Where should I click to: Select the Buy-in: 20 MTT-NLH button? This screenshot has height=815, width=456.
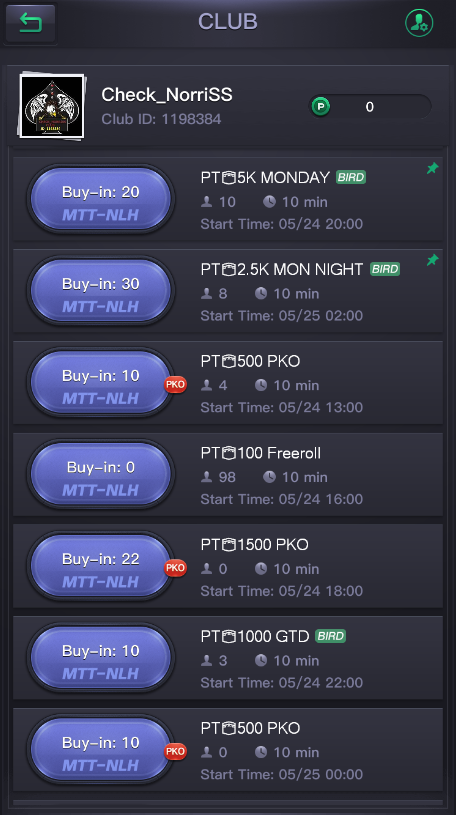pos(101,199)
